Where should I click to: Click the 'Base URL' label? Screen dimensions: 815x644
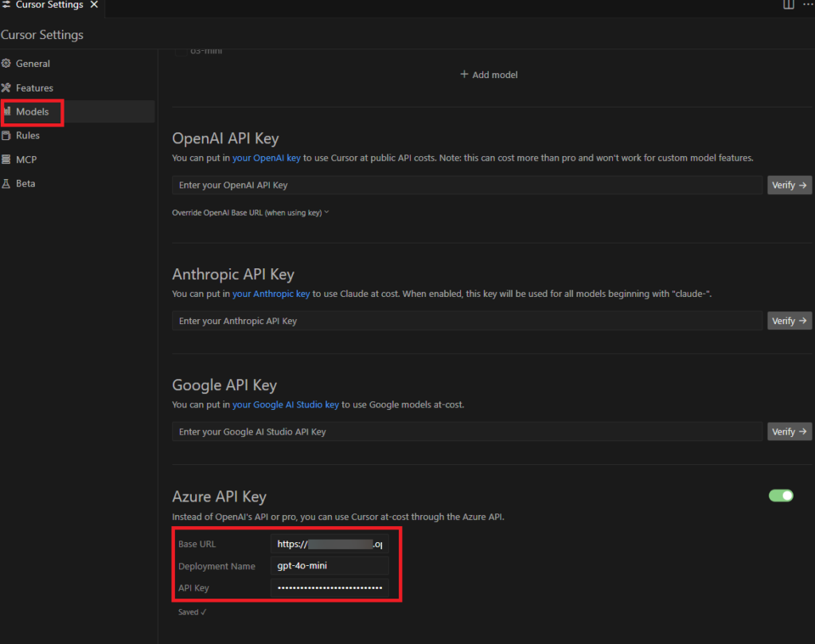197,544
